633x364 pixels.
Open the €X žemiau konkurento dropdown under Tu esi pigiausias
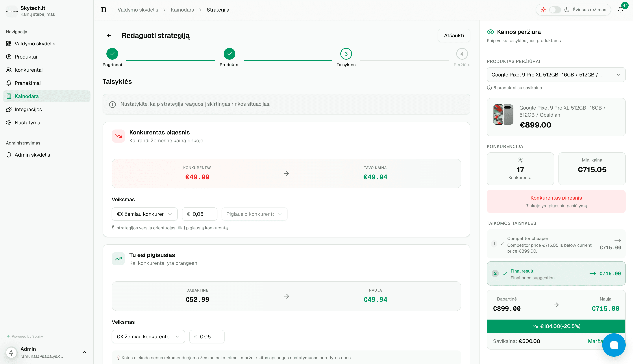tap(148, 337)
